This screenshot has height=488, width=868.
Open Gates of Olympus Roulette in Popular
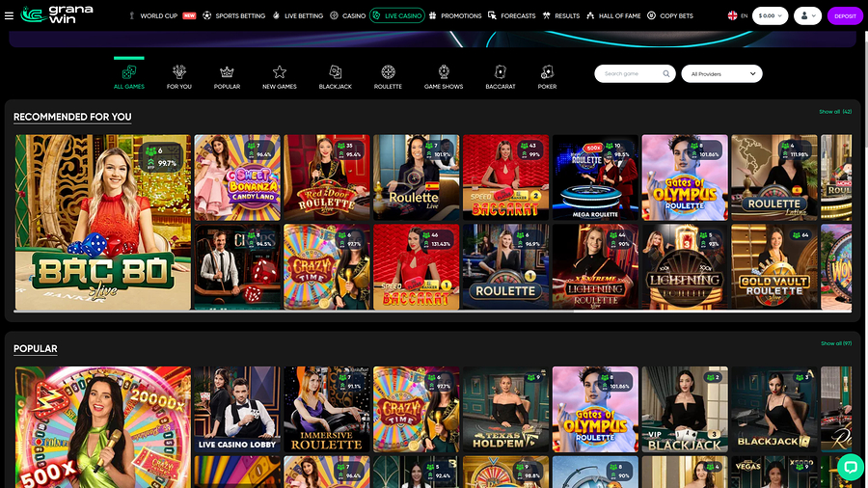click(x=595, y=409)
